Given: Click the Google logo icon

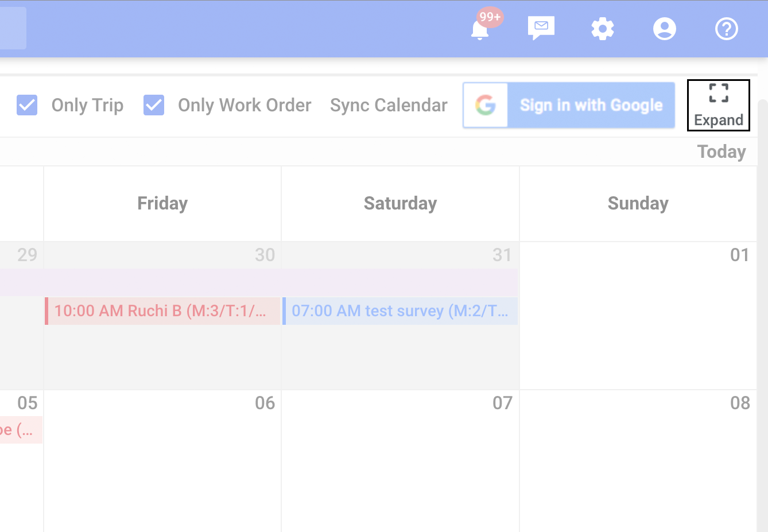Looking at the screenshot, I should [x=486, y=105].
